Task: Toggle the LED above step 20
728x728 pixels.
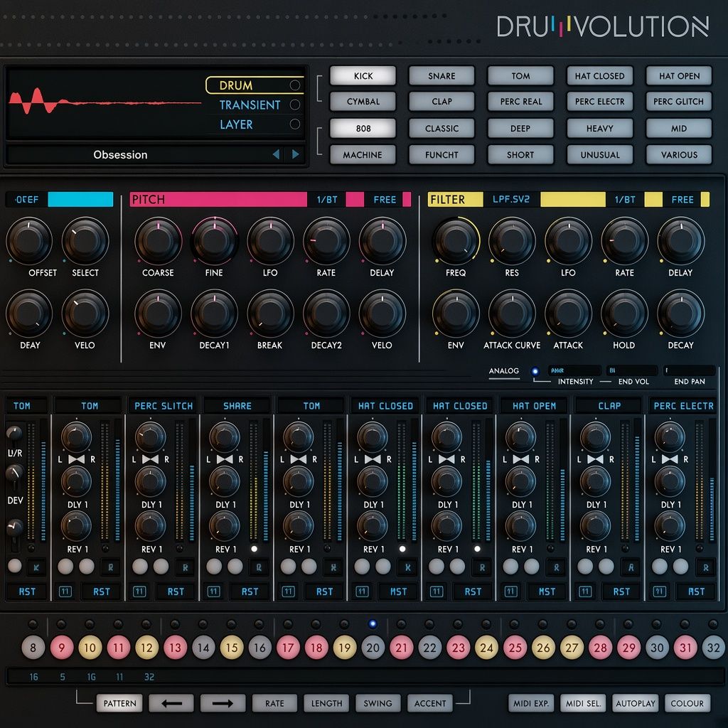Action: click(373, 623)
